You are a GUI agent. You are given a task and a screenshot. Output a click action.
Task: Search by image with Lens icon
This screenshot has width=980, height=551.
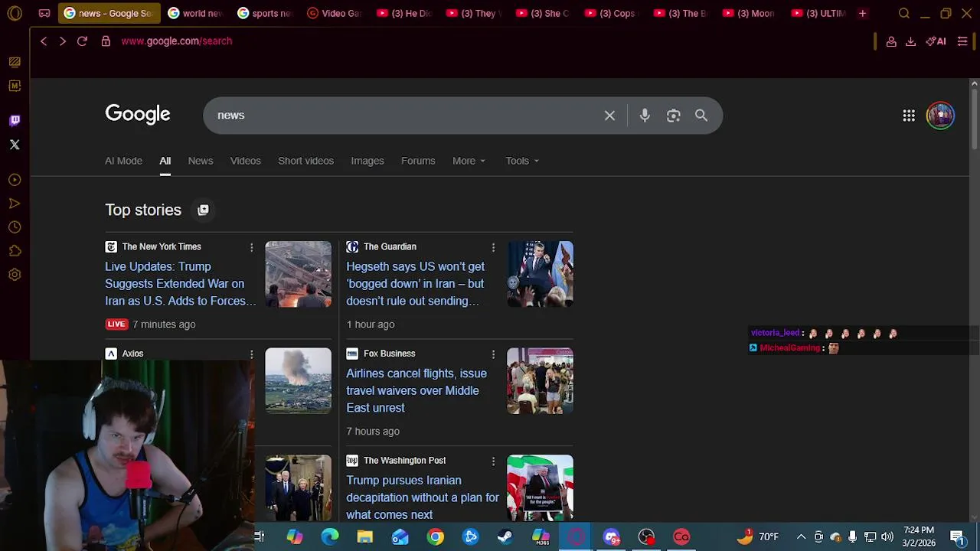[x=673, y=116]
